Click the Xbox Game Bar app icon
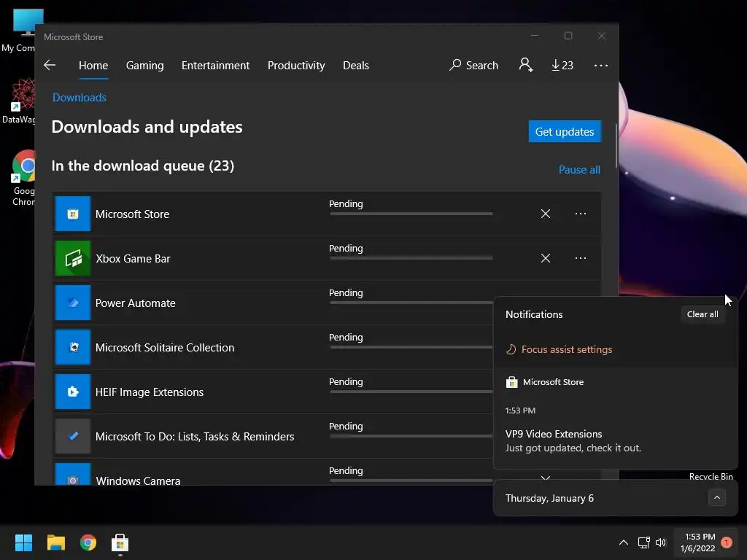 tap(72, 258)
